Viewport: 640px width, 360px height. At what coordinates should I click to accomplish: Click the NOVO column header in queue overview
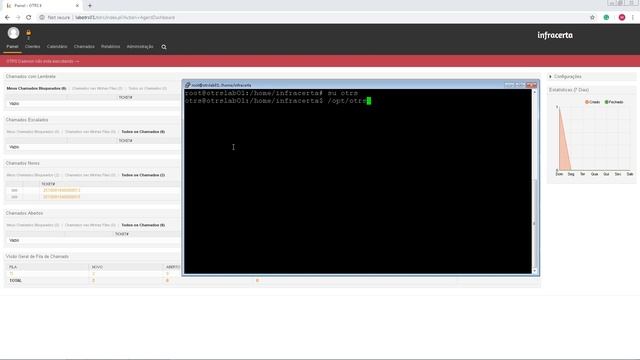coord(97,267)
